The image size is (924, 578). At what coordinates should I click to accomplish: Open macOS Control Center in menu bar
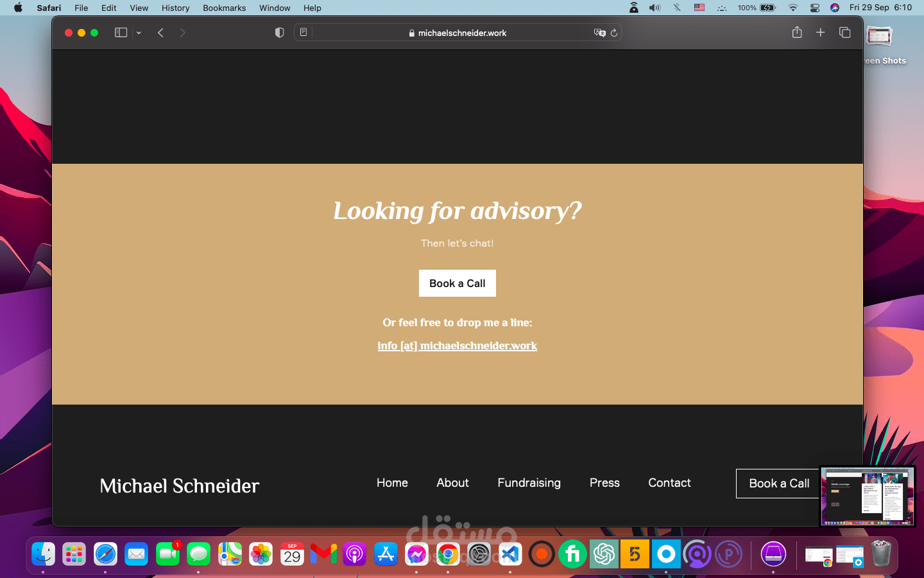(x=814, y=8)
